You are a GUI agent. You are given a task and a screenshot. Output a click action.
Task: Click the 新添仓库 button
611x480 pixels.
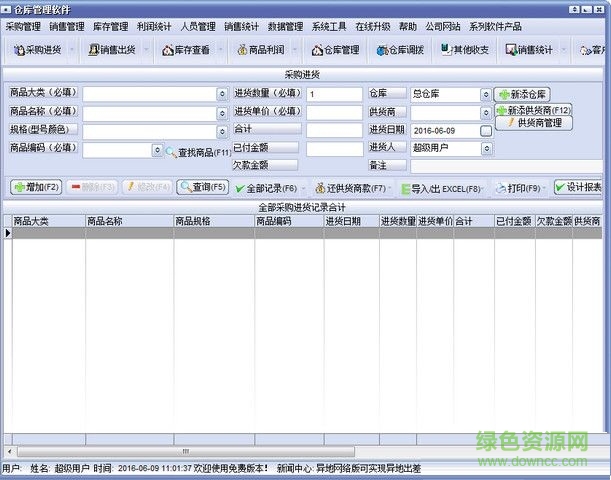pyautogui.click(x=522, y=94)
